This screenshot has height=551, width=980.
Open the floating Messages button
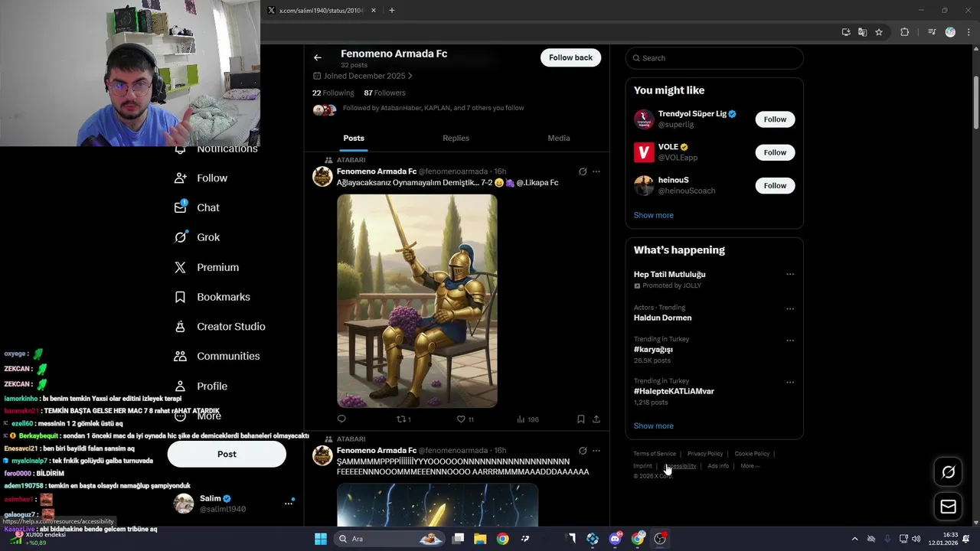948,507
